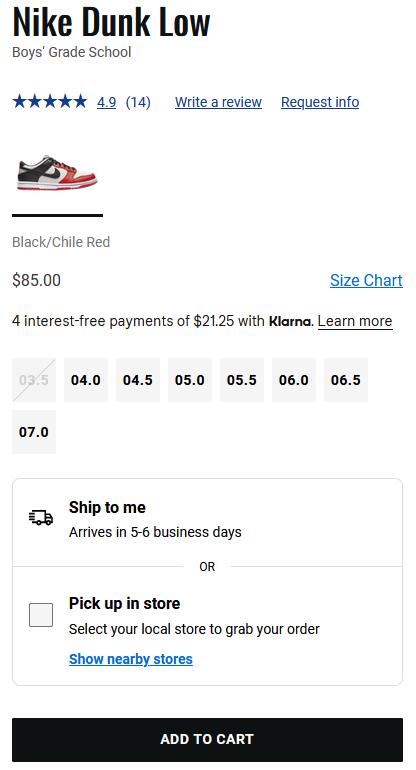Click the unavailable 03.5 size

tap(34, 380)
